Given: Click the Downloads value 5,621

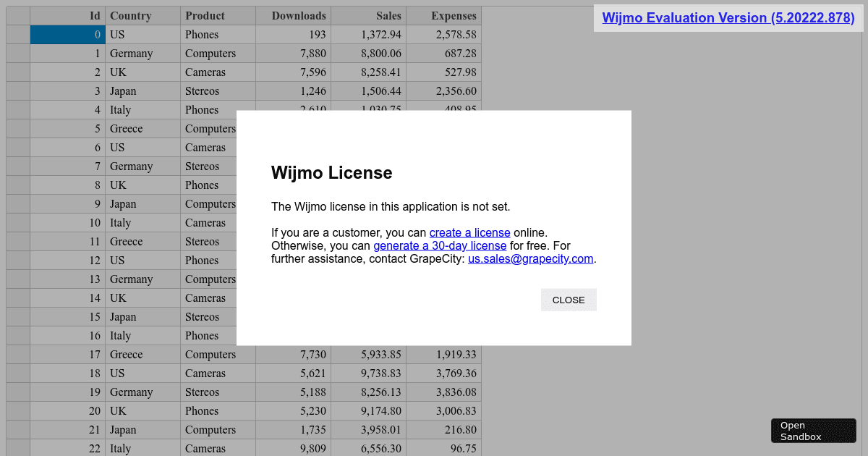Looking at the screenshot, I should 294,373.
